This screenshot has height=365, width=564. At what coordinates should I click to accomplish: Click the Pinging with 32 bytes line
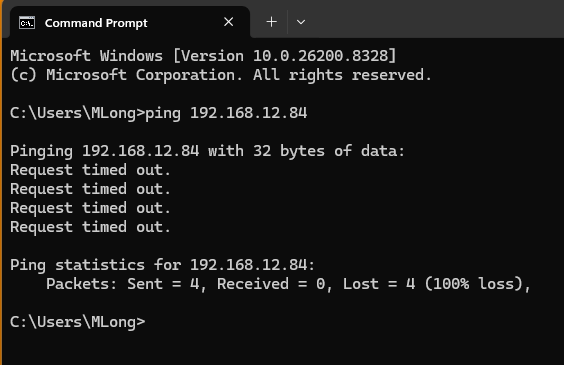pos(208,151)
